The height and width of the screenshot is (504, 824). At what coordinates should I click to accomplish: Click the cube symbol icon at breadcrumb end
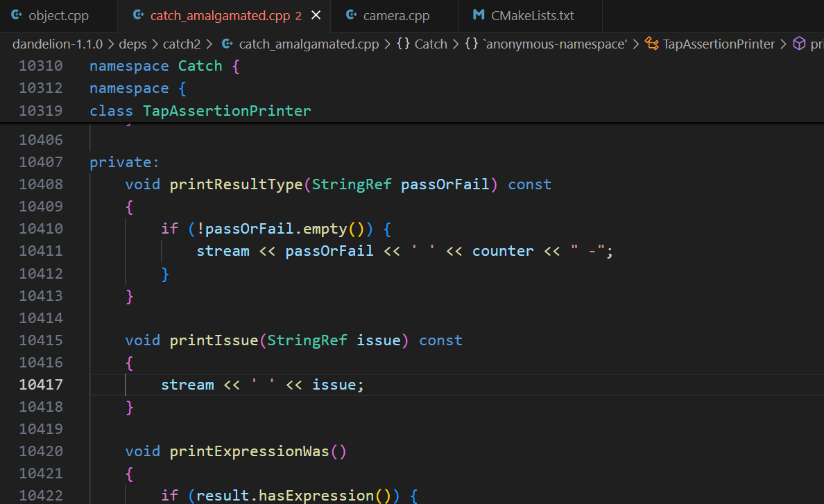(799, 44)
